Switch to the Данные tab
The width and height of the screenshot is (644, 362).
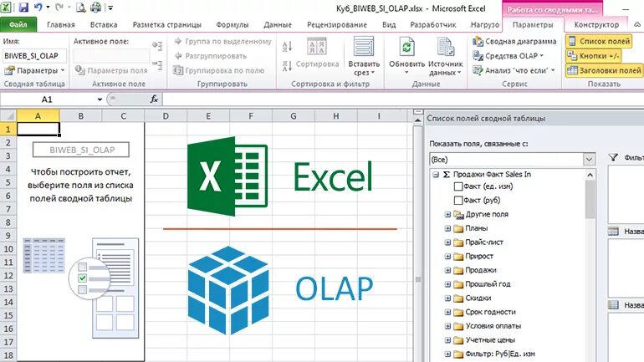(x=278, y=24)
